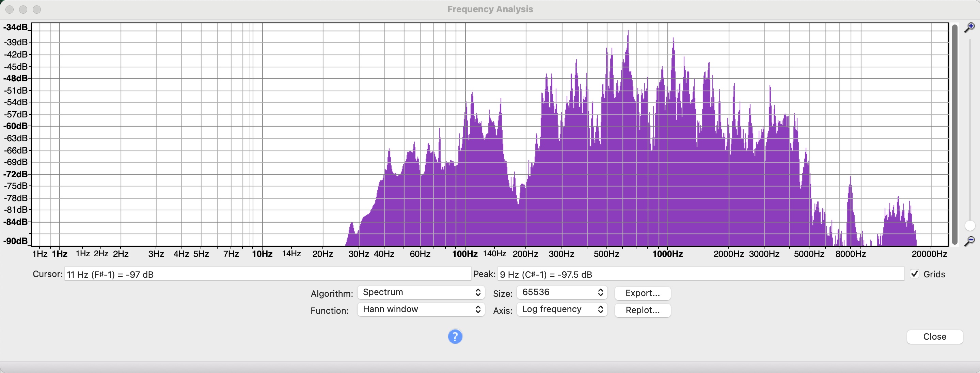Expand the Function dropdown showing Hann window
This screenshot has height=373, width=980.
pos(421,309)
